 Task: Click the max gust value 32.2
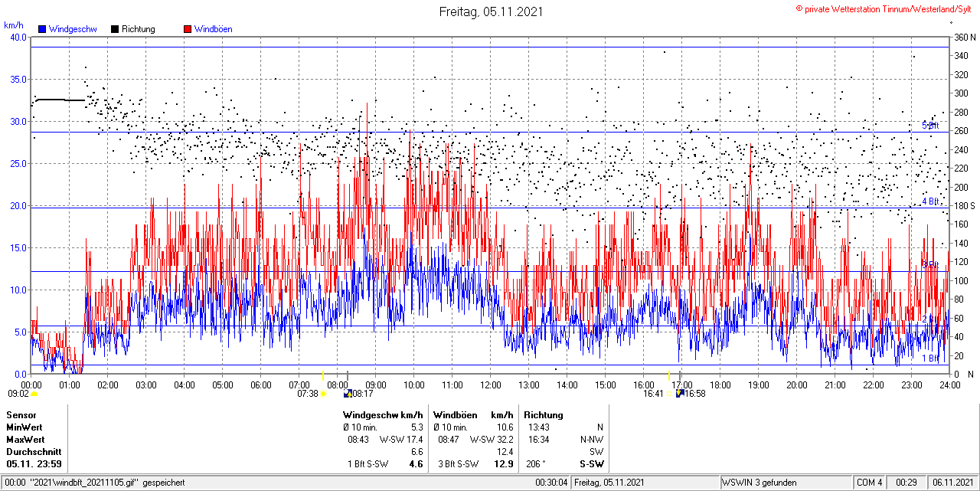[x=505, y=439]
